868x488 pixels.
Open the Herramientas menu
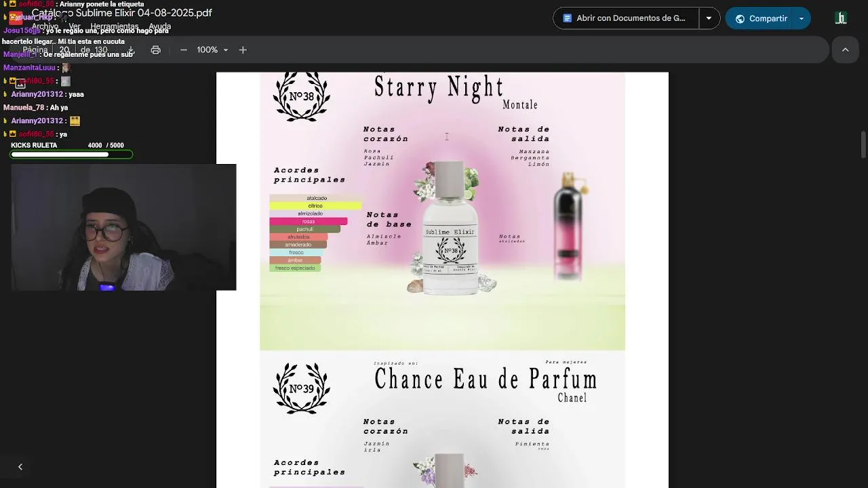point(115,26)
